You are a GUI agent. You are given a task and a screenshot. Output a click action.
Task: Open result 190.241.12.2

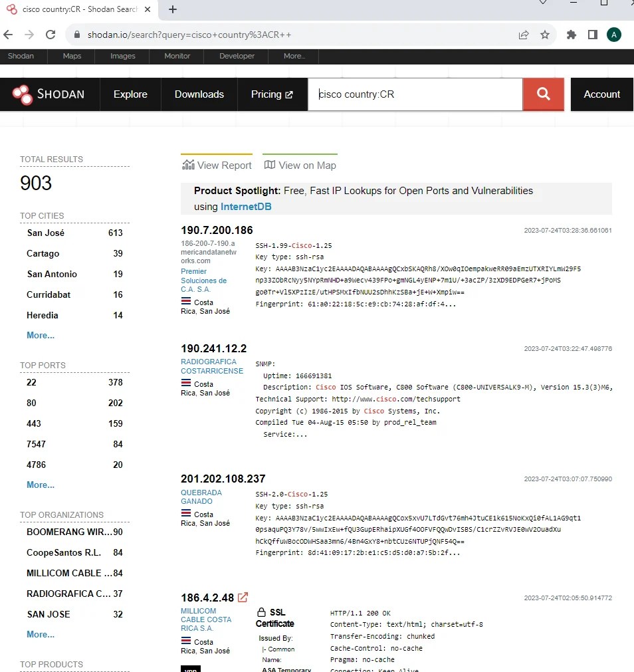(x=214, y=348)
